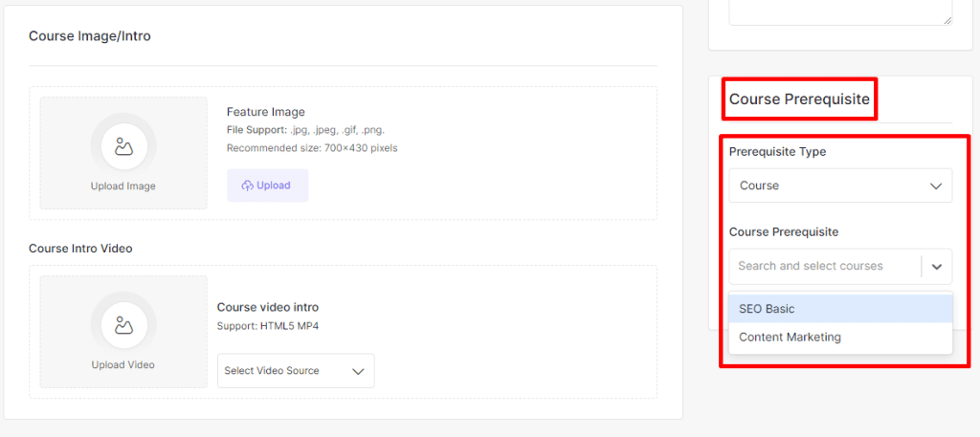Click inside the textarea above Course Prerequisite
The image size is (980, 437).
tap(839, 10)
